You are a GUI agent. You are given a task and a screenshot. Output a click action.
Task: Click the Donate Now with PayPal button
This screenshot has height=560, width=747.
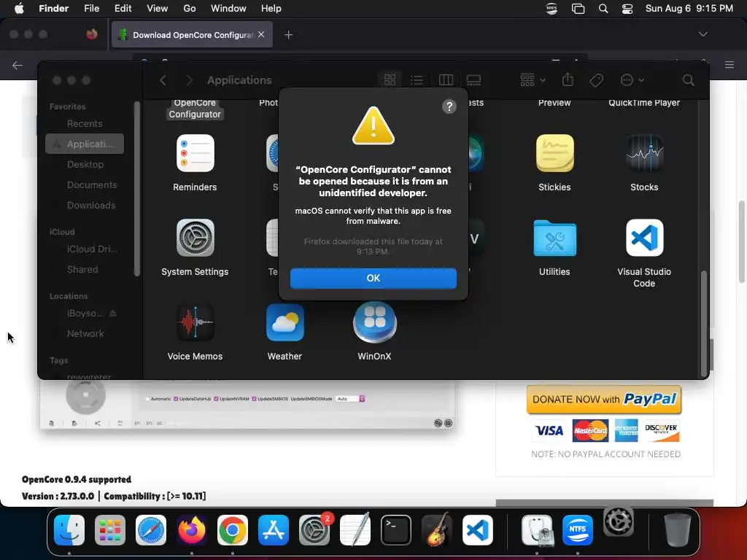point(604,400)
